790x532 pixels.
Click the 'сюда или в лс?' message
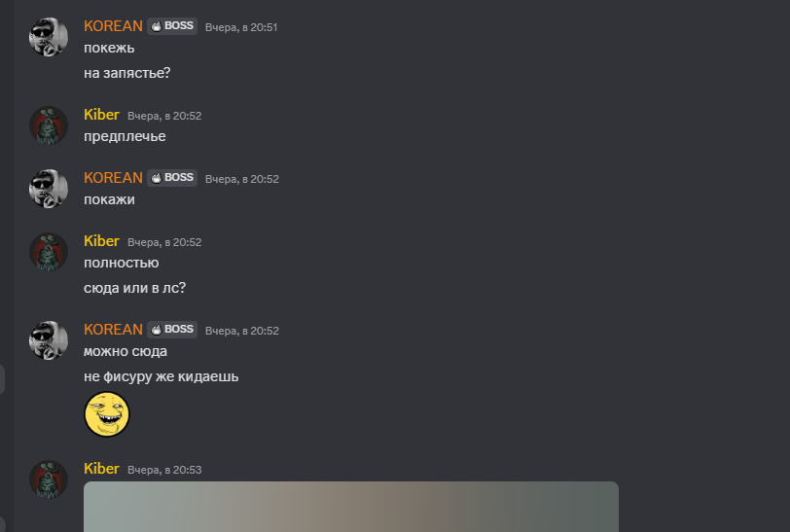(x=134, y=288)
